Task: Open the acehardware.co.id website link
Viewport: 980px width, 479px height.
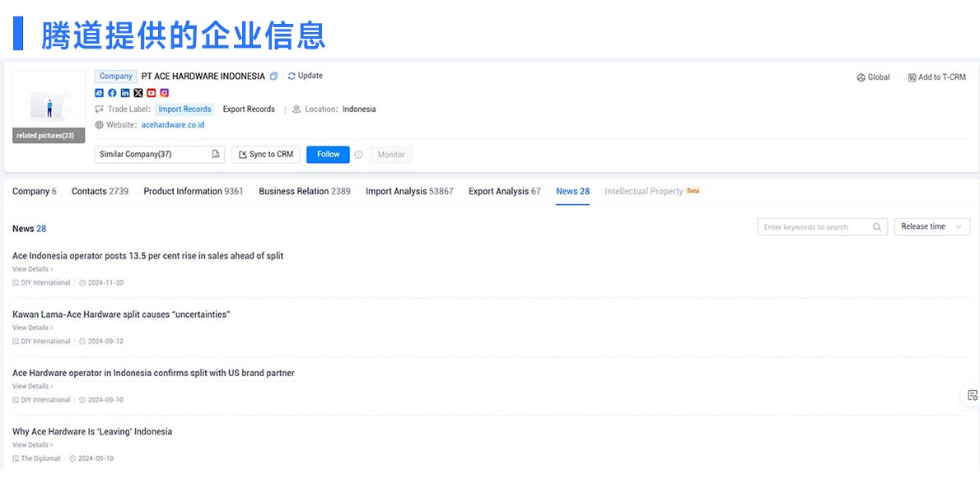Action: (172, 125)
